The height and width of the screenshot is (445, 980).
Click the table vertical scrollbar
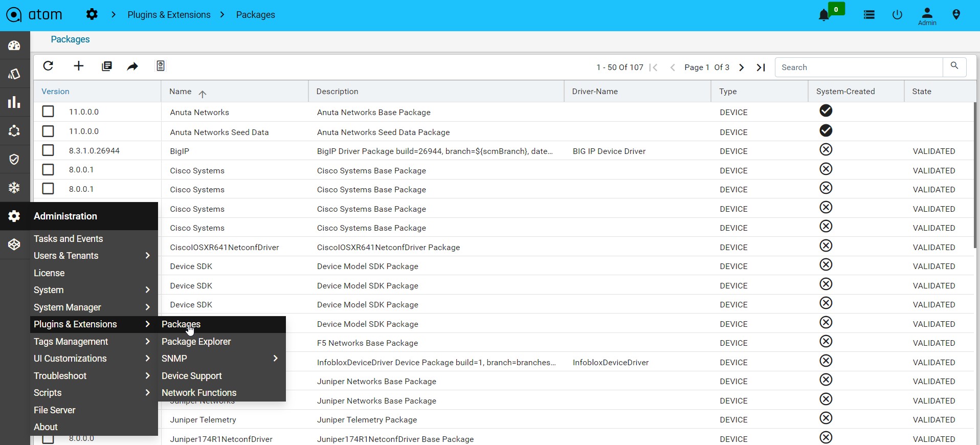[975, 175]
